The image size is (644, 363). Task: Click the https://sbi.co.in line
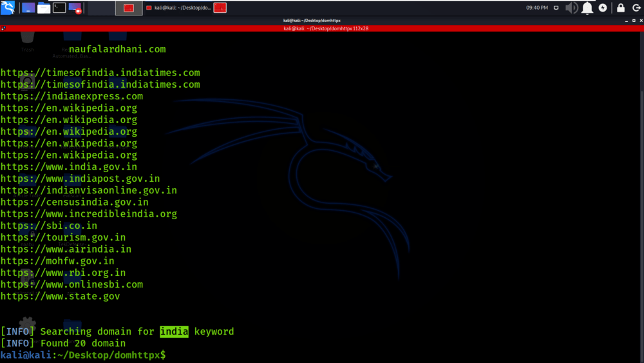[x=49, y=226]
